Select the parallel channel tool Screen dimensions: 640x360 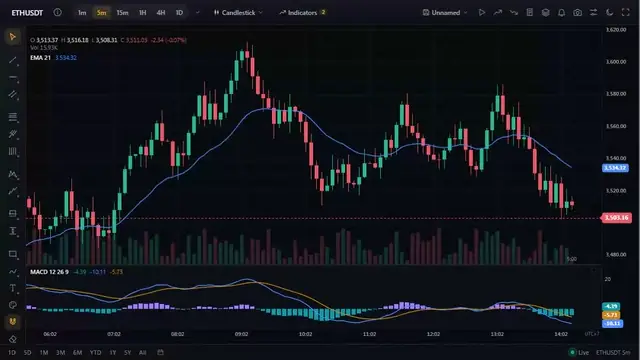[13, 95]
